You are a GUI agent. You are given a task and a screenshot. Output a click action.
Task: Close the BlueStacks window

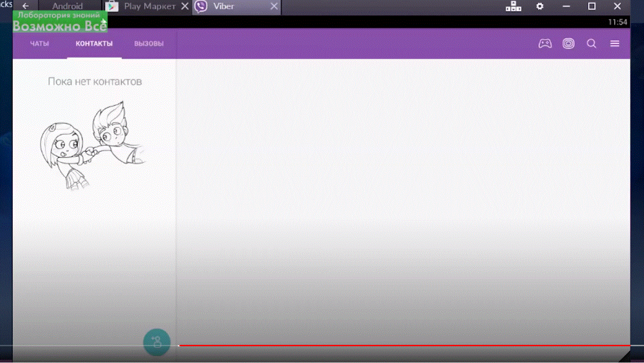point(617,6)
